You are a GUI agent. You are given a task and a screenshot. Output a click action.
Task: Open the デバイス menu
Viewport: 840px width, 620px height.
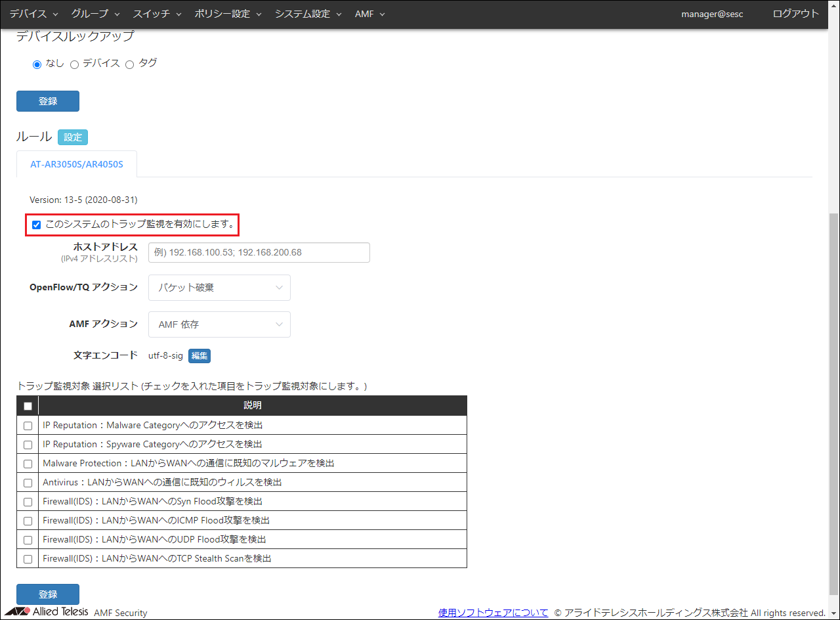(x=33, y=14)
